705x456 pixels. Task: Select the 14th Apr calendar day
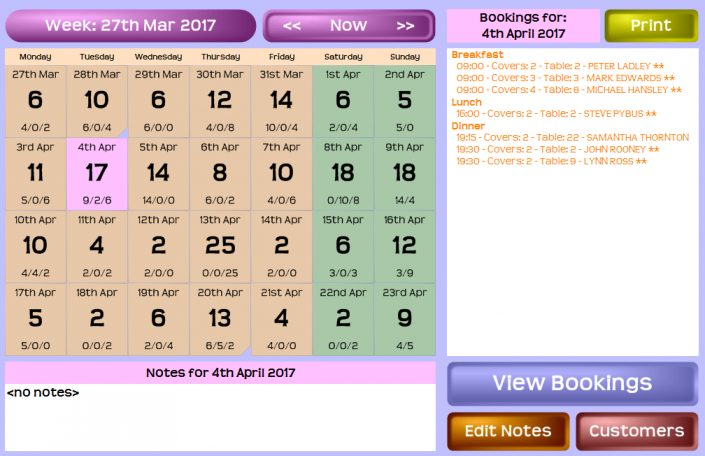point(281,247)
